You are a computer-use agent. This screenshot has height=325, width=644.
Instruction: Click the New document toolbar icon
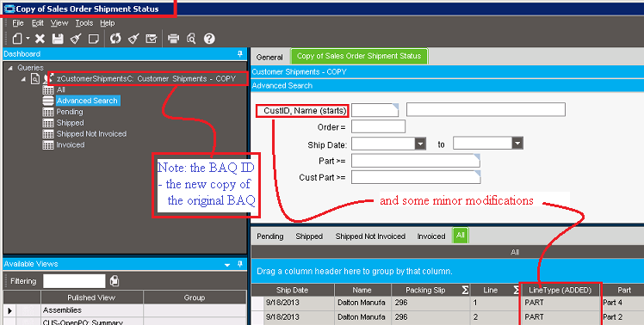[17, 39]
